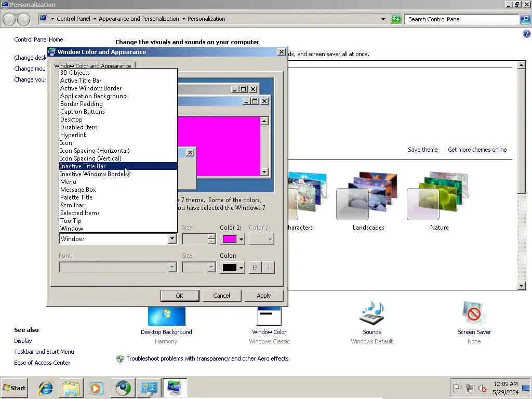This screenshot has width=532, height=399.
Task: Click the Search Control Panel field
Action: tap(462, 19)
